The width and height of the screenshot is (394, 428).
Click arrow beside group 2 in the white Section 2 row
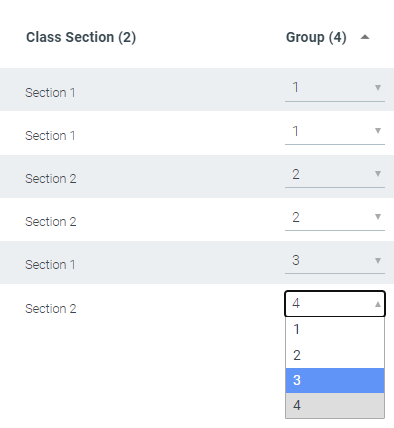378,217
